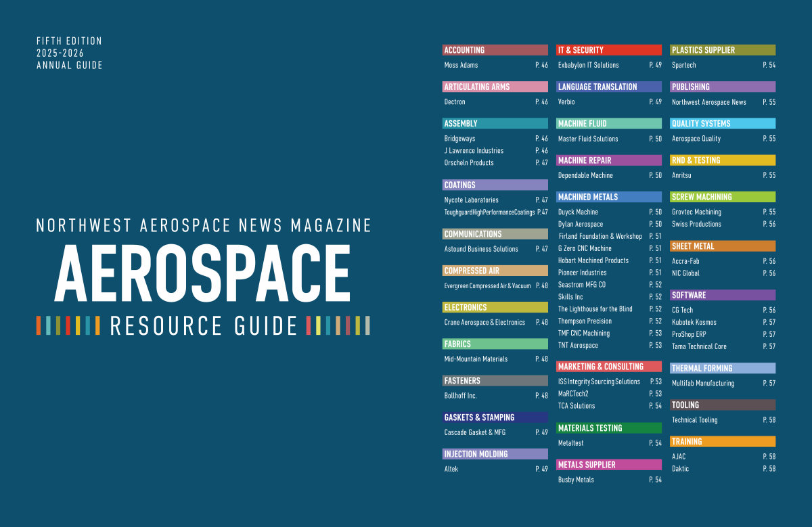
Task: Click the leftmost color bar before RESOURCE GUIDE
Action: (x=39, y=325)
